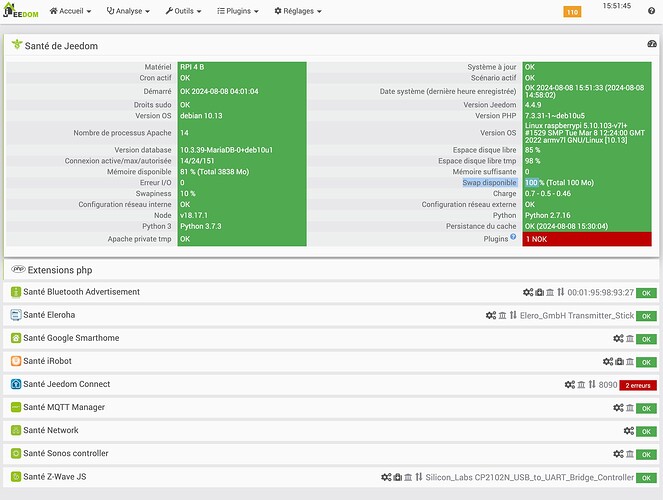Image resolution: width=663 pixels, height=500 pixels.
Task: Click the 00:01:95:98:93:27 address text
Action: point(600,292)
